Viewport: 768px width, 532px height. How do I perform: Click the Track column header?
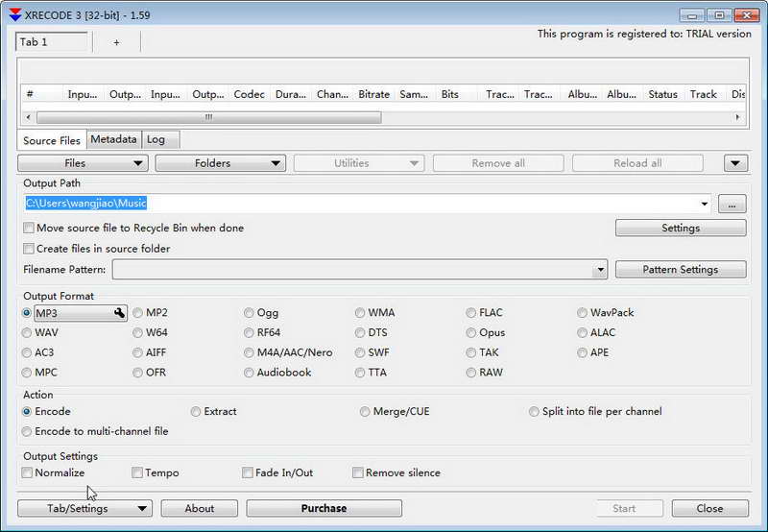tap(704, 94)
